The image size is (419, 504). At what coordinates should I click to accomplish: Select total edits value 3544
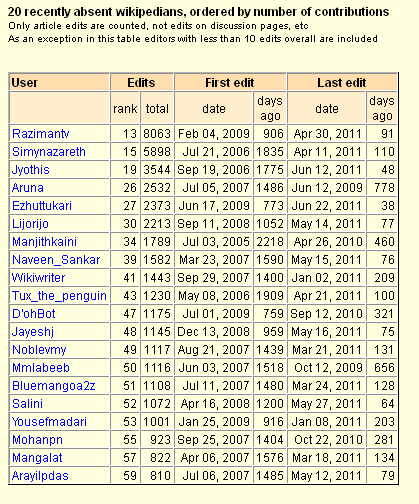pos(157,170)
